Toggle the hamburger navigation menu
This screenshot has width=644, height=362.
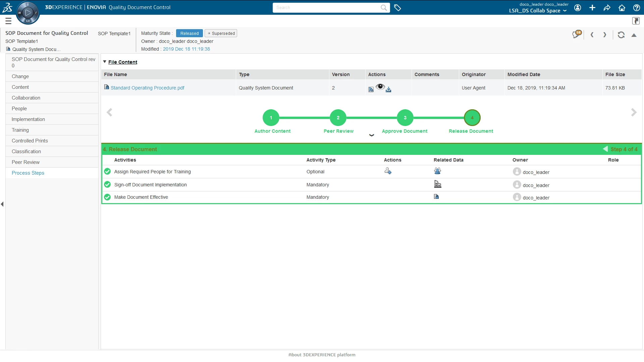[x=8, y=21]
